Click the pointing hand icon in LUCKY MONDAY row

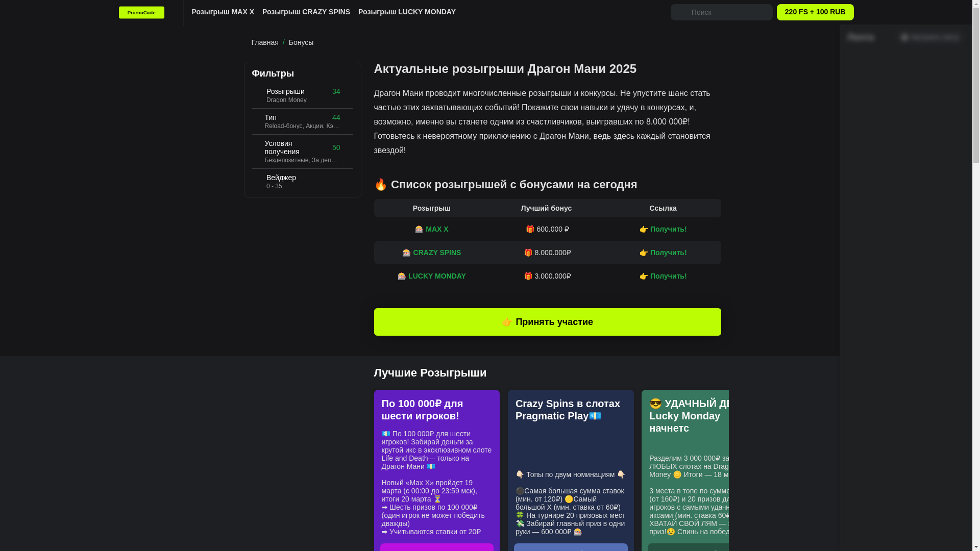644,277
